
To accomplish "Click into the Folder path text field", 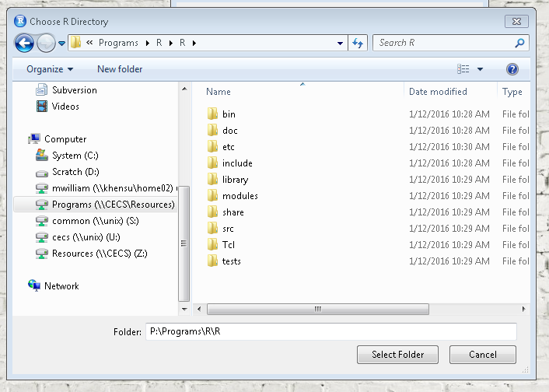I will click(330, 331).
